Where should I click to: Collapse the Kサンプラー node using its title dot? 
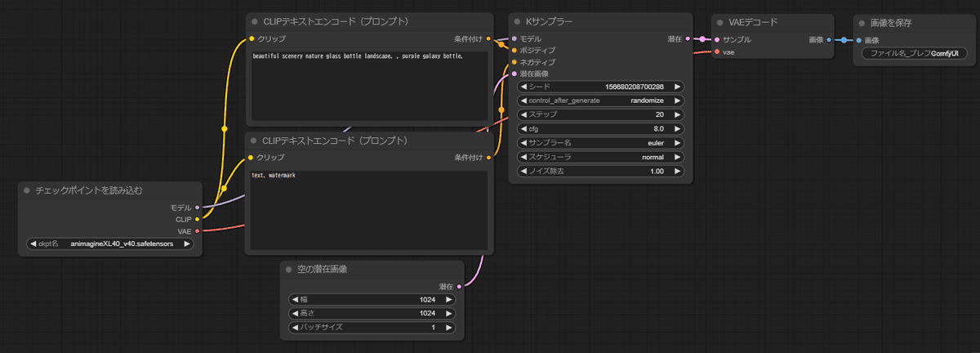pyautogui.click(x=518, y=22)
